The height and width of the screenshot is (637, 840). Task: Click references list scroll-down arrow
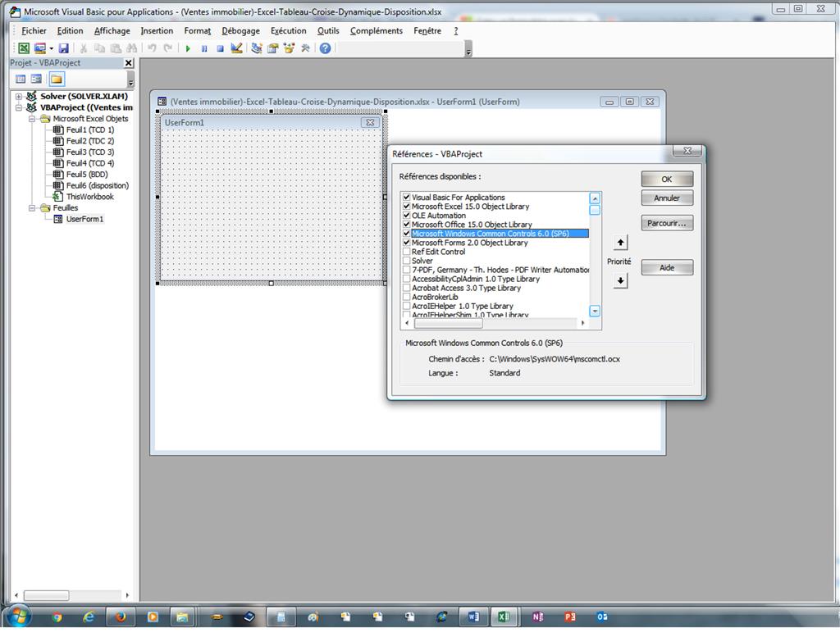(595, 311)
